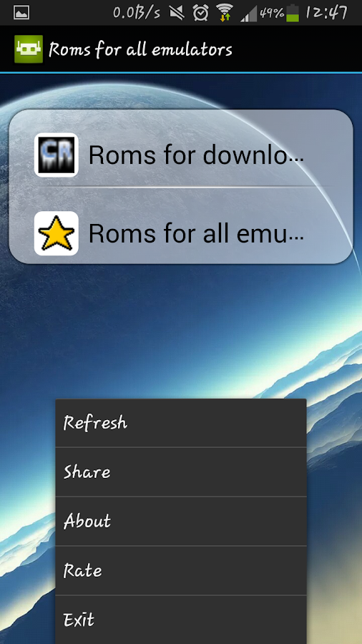Viewport: 362px width, 644px height.
Task: Select Refresh from the menu
Action: (x=181, y=423)
